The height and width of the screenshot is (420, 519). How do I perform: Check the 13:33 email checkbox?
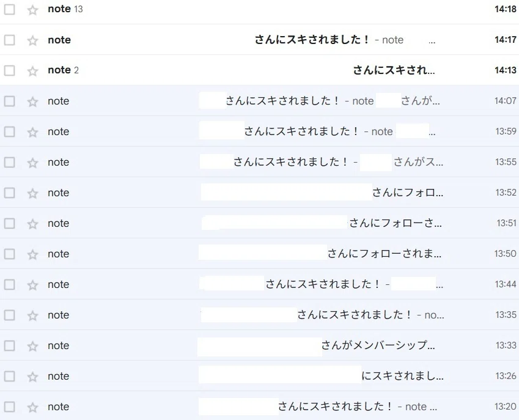(x=9, y=345)
